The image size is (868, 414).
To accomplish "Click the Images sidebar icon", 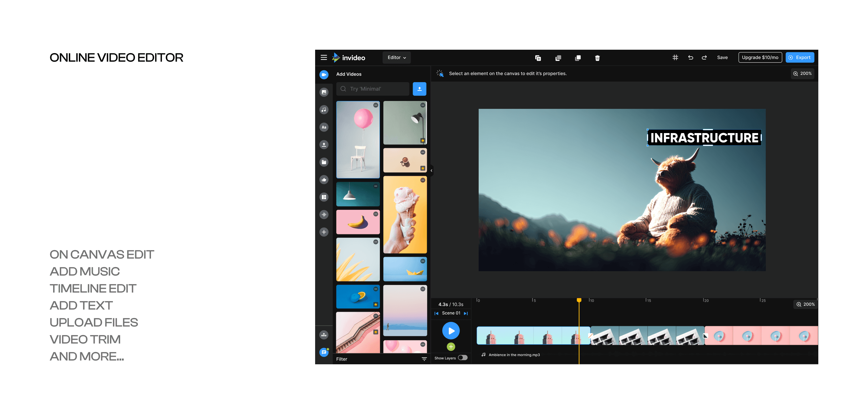I will pos(324,92).
